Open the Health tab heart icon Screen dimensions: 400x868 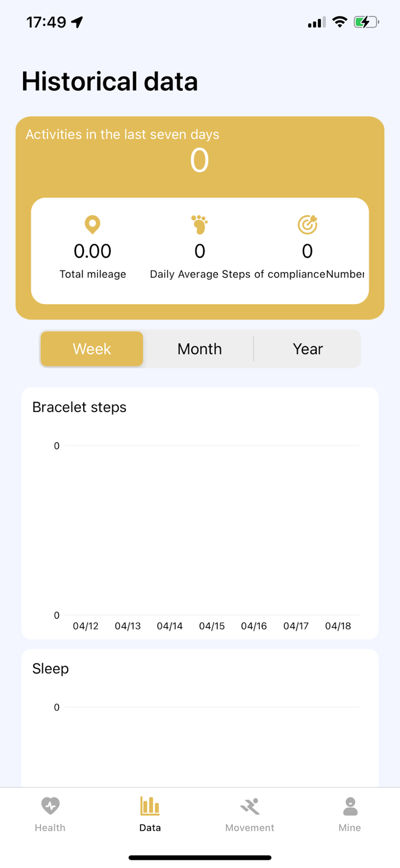point(50,806)
